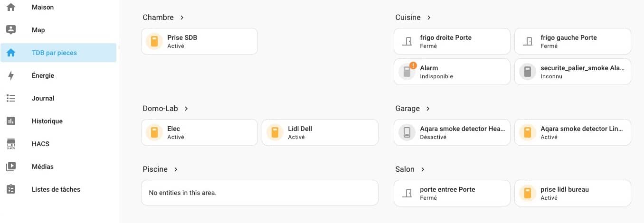644x223 pixels.
Task: Click the Listes de tâches clipboard icon
Action: click(x=11, y=189)
